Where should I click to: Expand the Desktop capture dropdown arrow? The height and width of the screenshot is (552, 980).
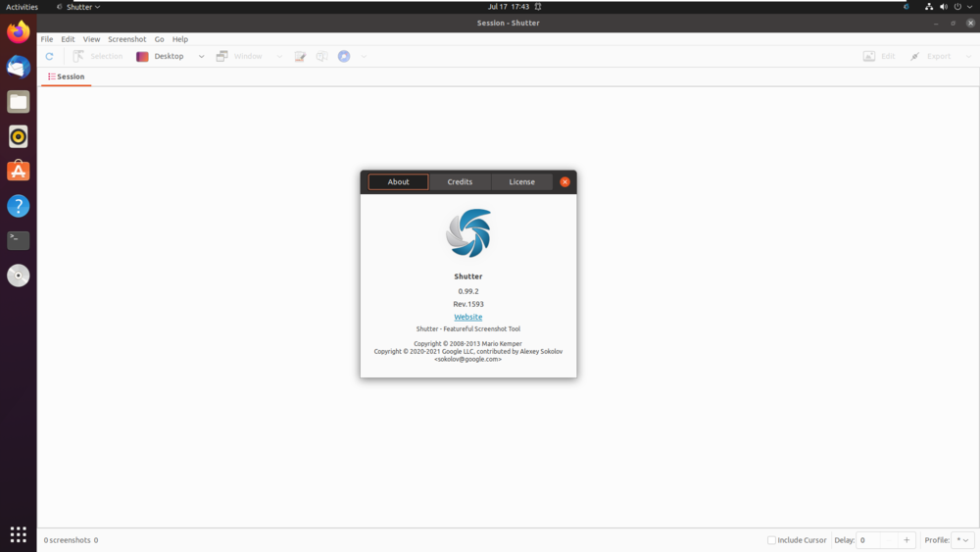pos(201,56)
